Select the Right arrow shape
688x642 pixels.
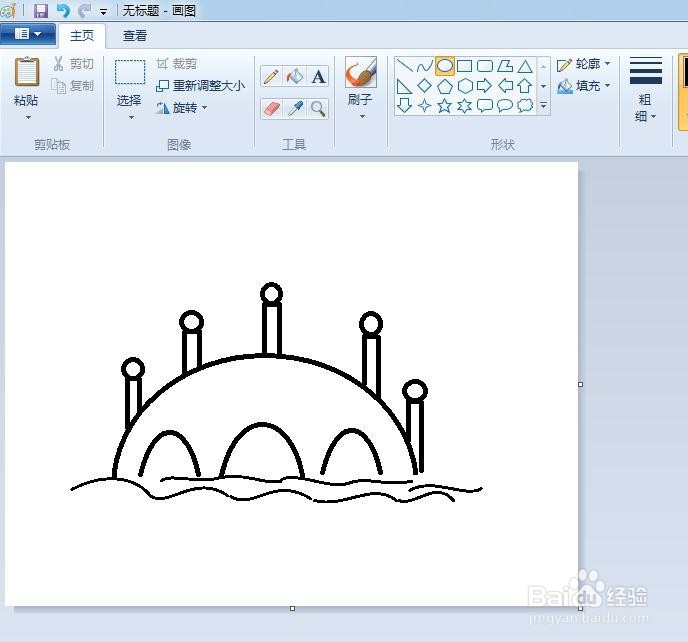(x=484, y=86)
